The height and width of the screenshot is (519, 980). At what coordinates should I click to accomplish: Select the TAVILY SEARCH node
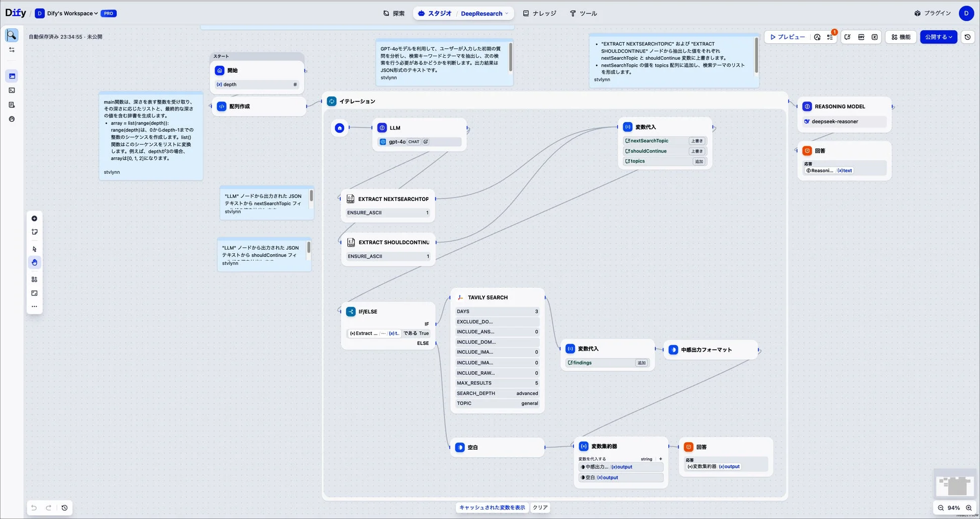[x=487, y=297]
